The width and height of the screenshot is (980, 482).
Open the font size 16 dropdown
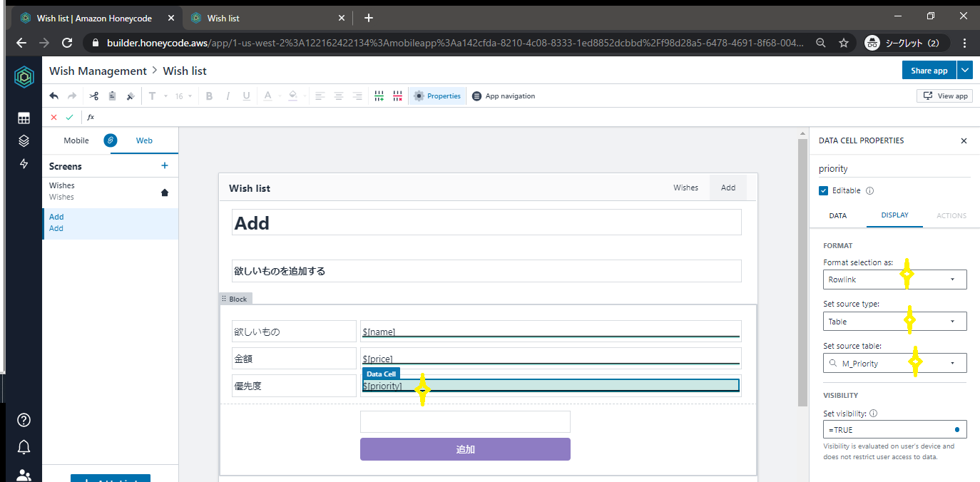pyautogui.click(x=183, y=96)
